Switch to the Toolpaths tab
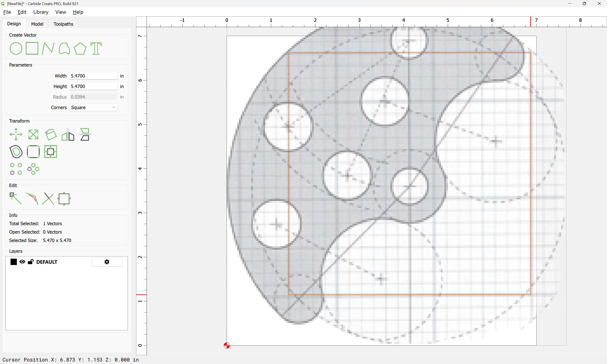Image resolution: width=607 pixels, height=364 pixels. point(63,24)
